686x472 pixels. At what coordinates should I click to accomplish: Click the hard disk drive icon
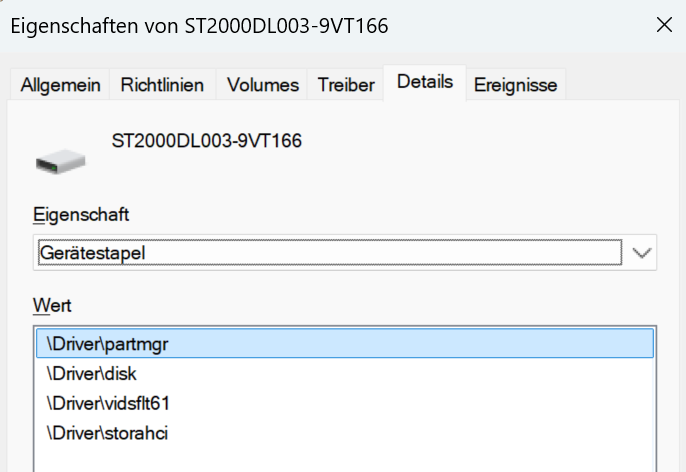coord(60,161)
